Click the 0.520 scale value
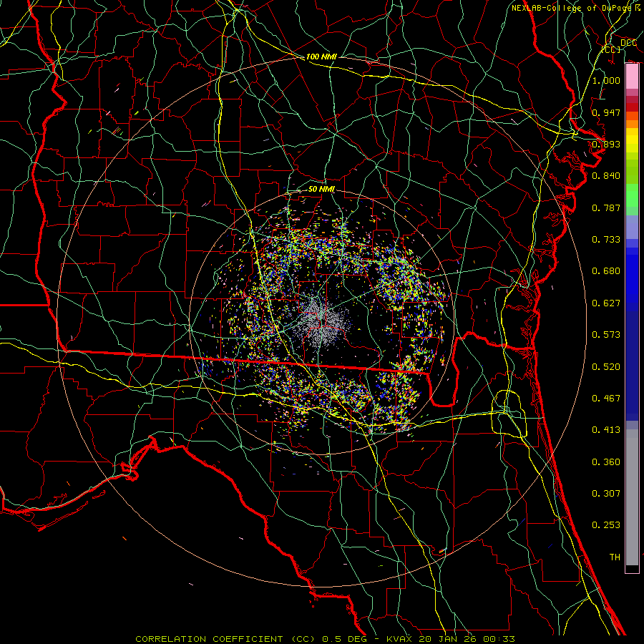The width and height of the screenshot is (644, 644). [606, 366]
